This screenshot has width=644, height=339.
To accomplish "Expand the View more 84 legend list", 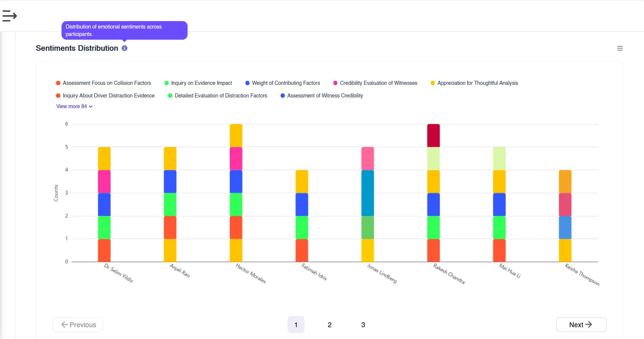I will click(74, 107).
